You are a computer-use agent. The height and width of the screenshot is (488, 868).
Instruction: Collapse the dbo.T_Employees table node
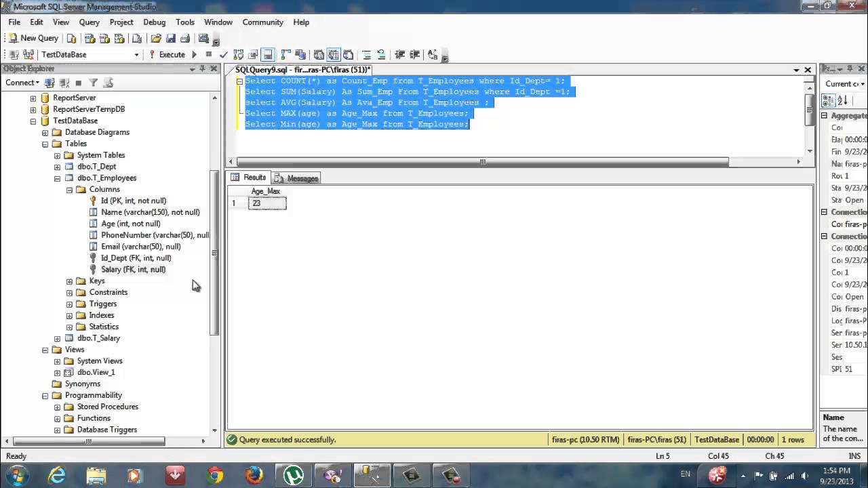pyautogui.click(x=57, y=178)
